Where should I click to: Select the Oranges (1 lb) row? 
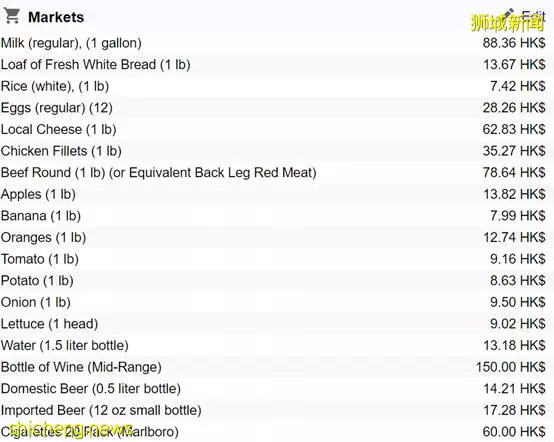[x=277, y=237]
